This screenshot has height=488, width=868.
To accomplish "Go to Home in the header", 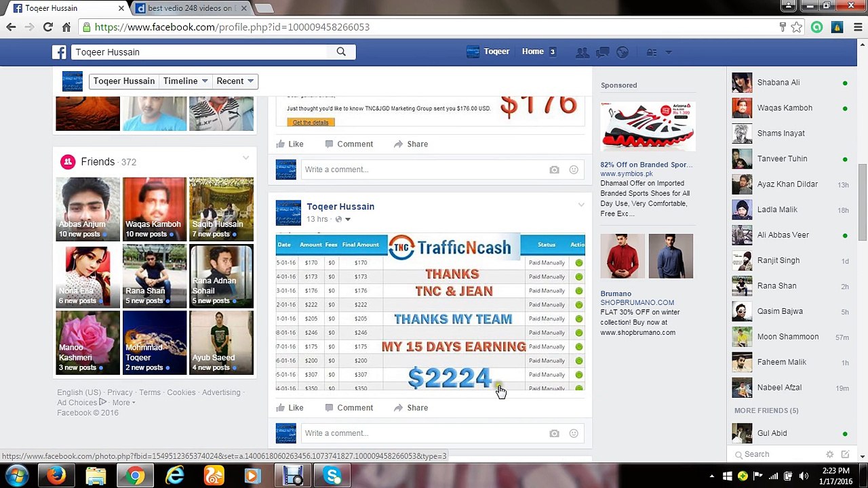I will coord(532,52).
